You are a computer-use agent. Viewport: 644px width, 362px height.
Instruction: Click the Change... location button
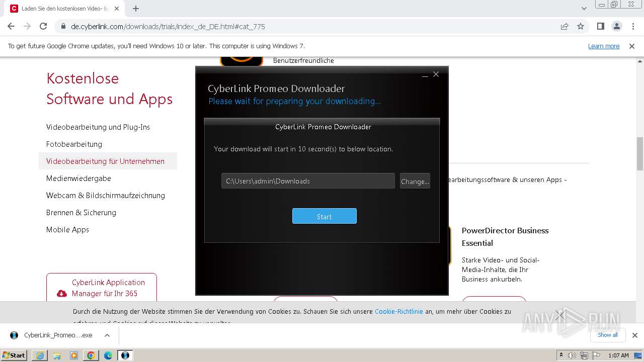[415, 181]
